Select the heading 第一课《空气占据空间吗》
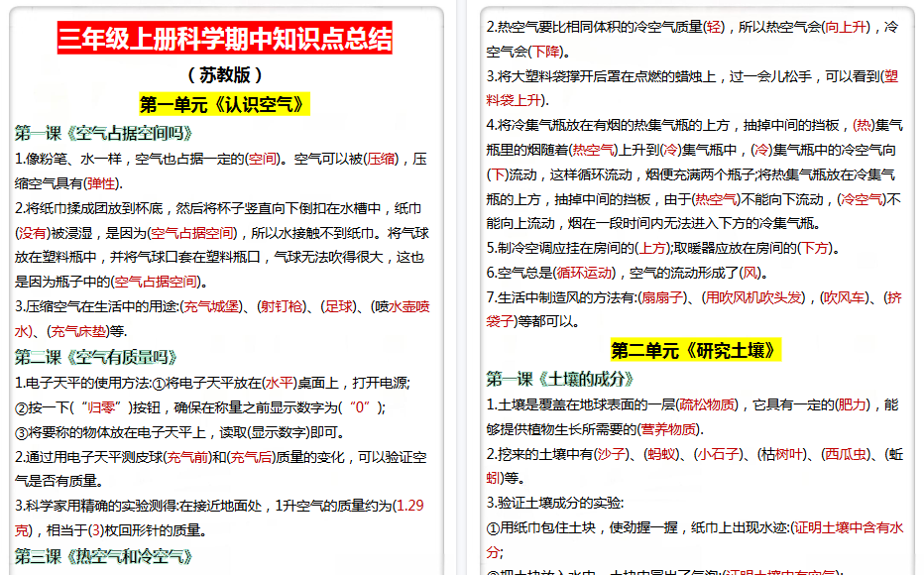 104,130
